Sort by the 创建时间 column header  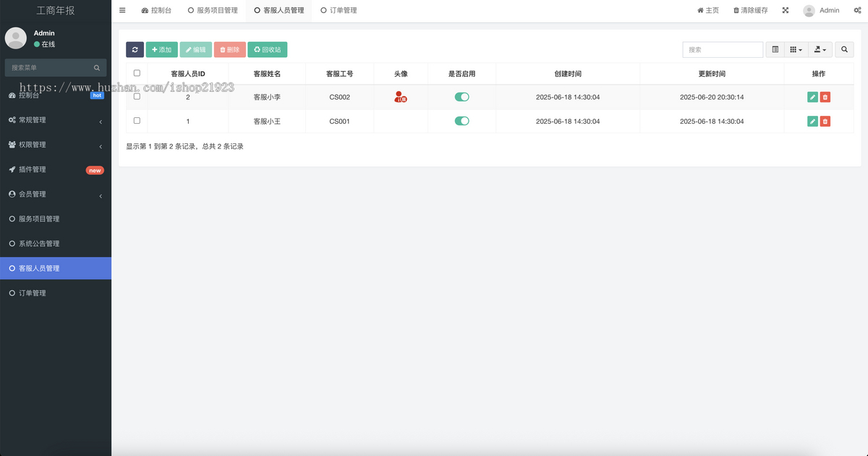click(x=568, y=74)
